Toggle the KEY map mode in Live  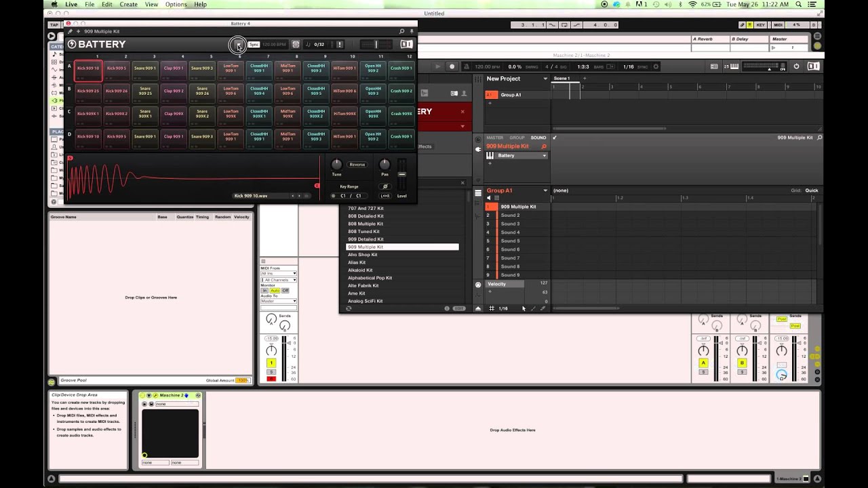coord(760,25)
